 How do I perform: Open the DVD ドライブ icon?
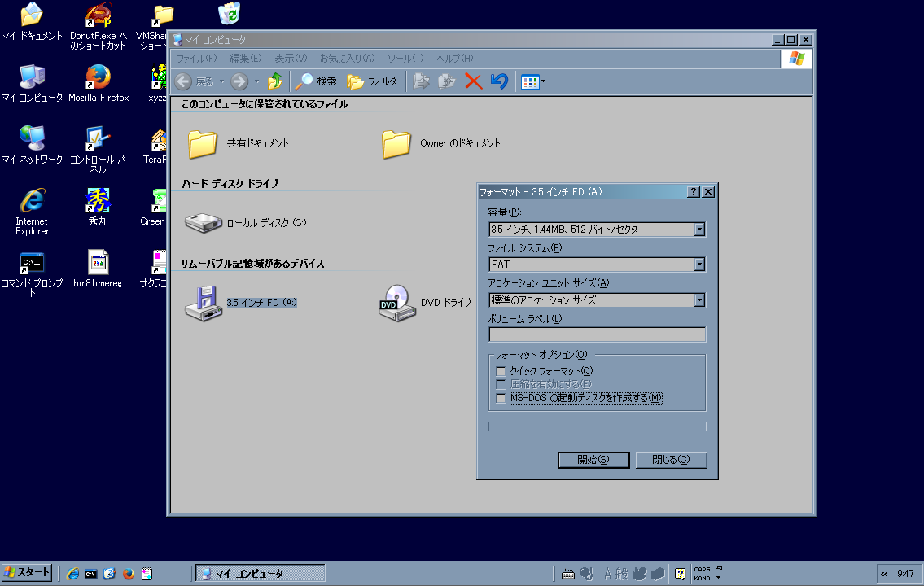[x=396, y=303]
